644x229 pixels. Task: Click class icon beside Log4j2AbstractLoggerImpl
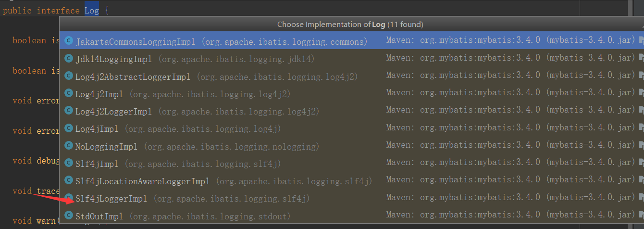[x=68, y=76]
